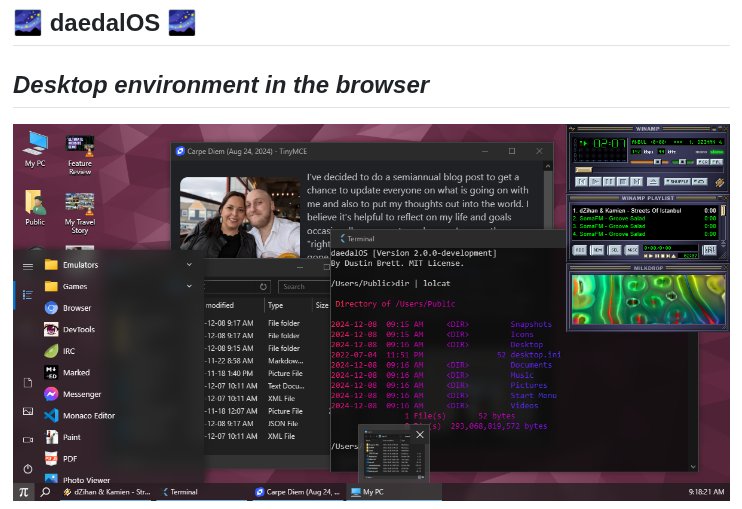The height and width of the screenshot is (509, 742).
Task: Adjust the Winamp volume slider
Action: point(649,162)
